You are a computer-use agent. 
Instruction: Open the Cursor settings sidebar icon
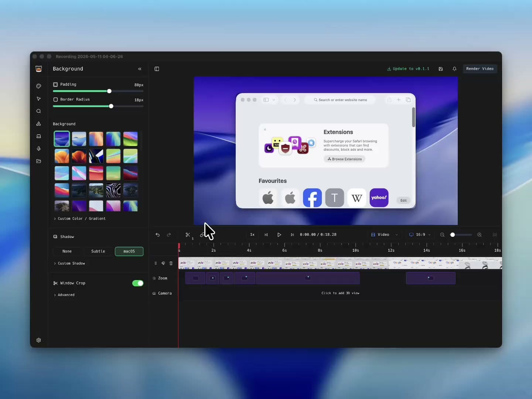tap(38, 99)
